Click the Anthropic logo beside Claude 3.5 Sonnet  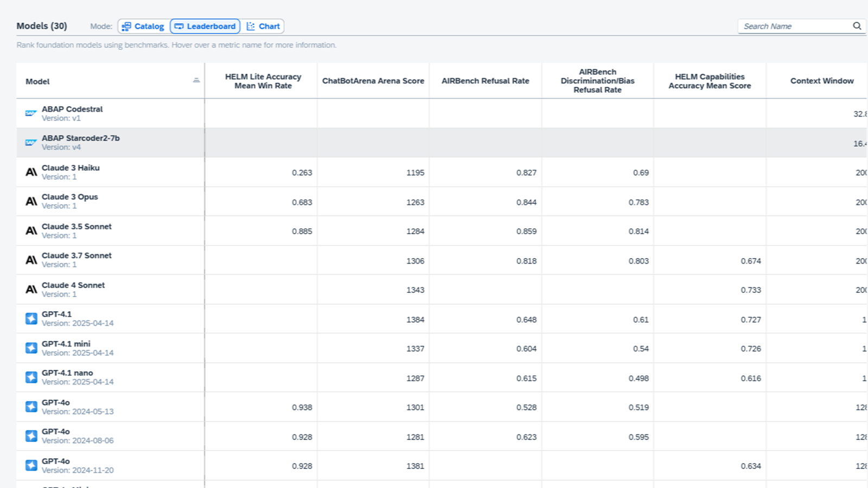(x=31, y=231)
